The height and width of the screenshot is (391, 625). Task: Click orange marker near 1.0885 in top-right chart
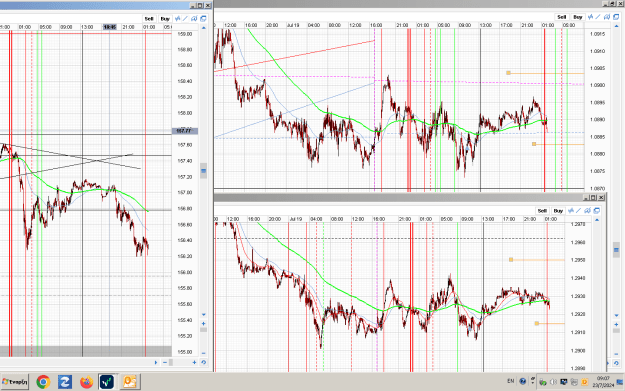tap(534, 144)
